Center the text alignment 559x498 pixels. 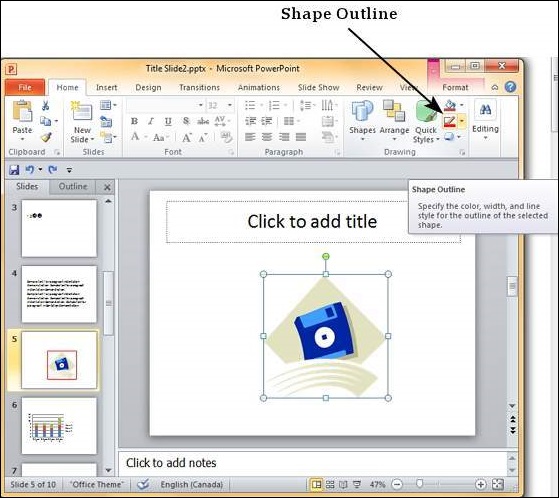click(x=267, y=137)
